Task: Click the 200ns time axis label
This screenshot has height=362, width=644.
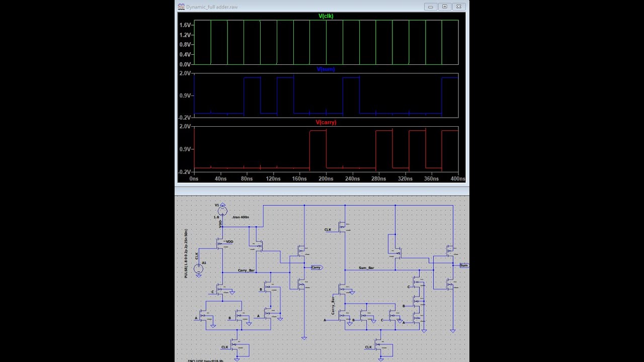Action: [x=326, y=179]
